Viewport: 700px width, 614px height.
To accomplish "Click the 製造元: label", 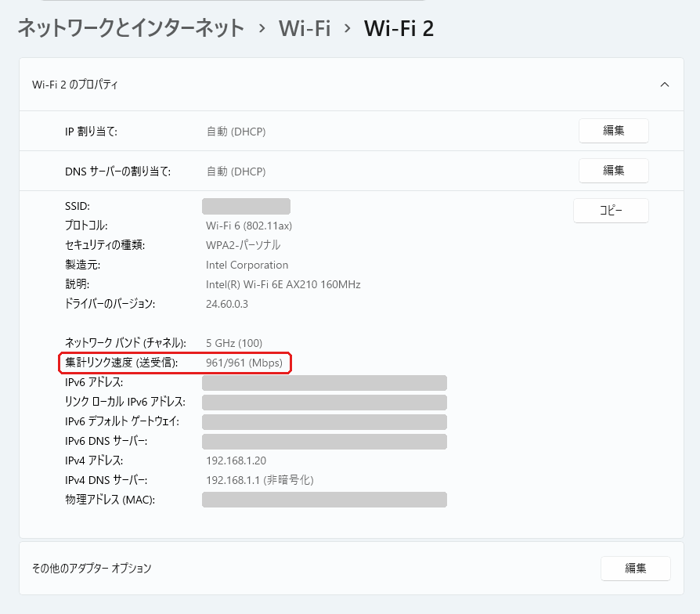I will tap(82, 265).
